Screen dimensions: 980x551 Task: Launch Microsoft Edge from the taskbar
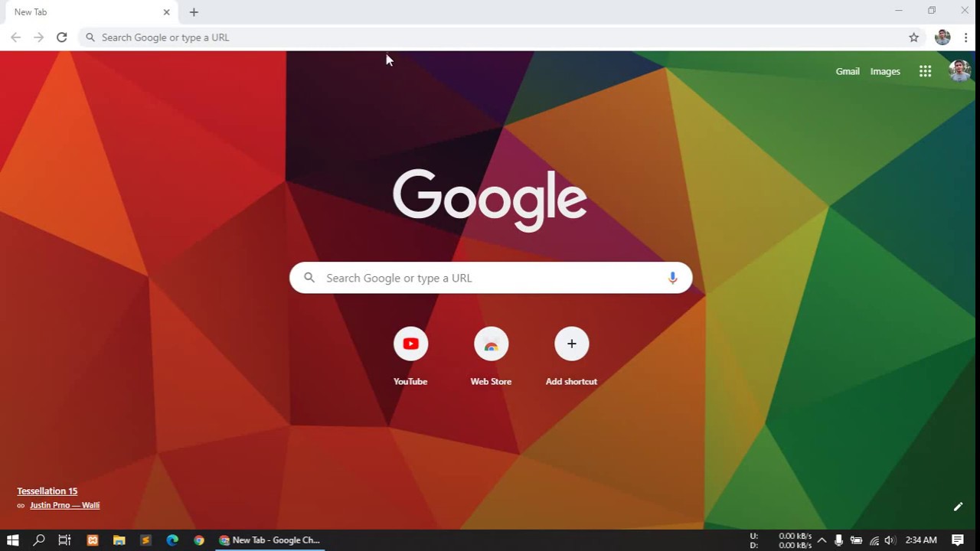coord(172,540)
